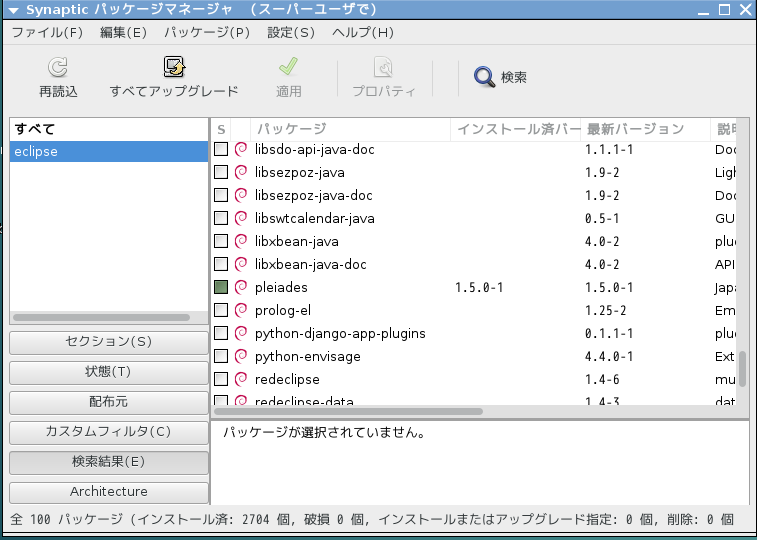Click the Debian swirl icon for python-django-app-plugins

[x=241, y=333]
